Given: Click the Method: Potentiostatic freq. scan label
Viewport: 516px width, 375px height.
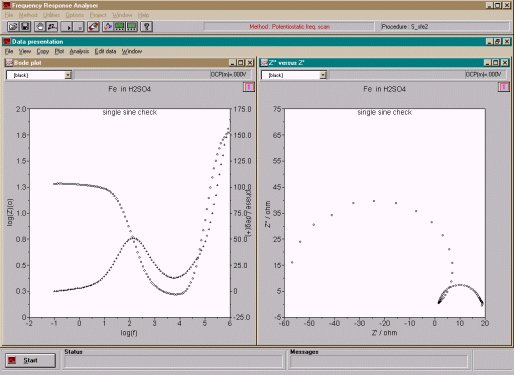Looking at the screenshot, I should tap(289, 27).
